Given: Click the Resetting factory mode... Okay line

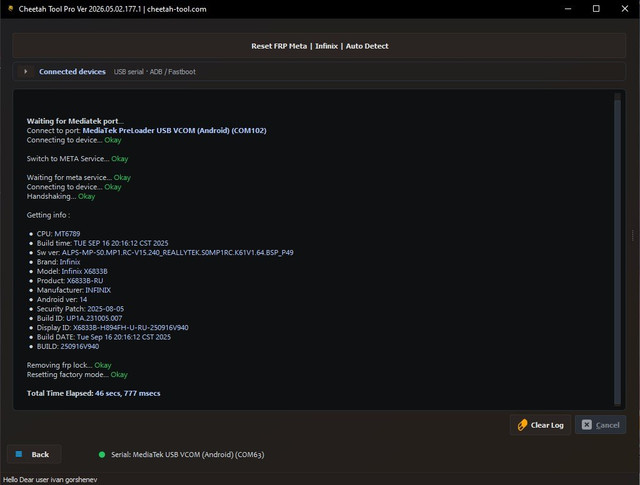Looking at the screenshot, I should tap(77, 375).
